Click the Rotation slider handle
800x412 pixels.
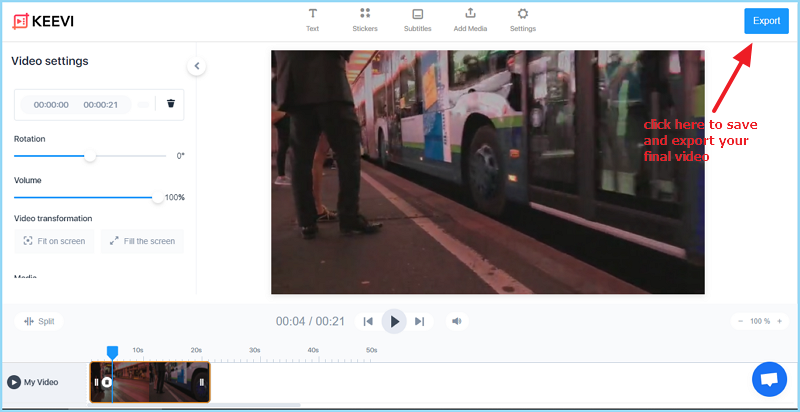90,156
